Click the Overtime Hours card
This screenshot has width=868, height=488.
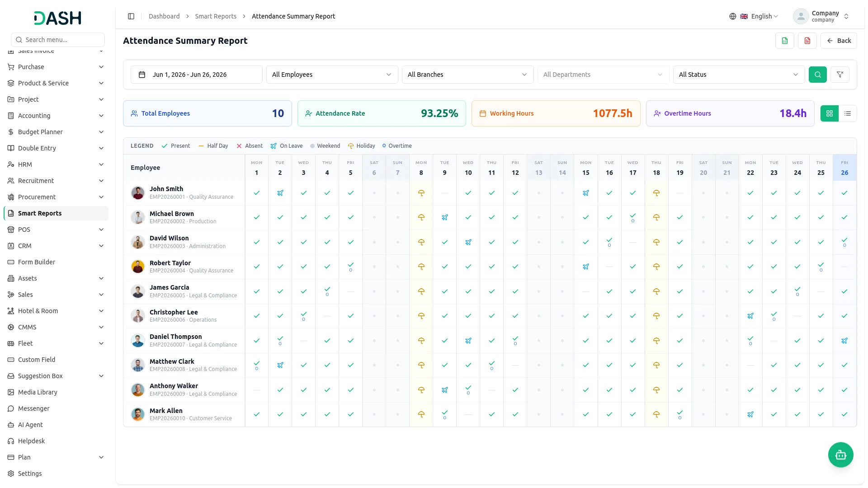(730, 113)
